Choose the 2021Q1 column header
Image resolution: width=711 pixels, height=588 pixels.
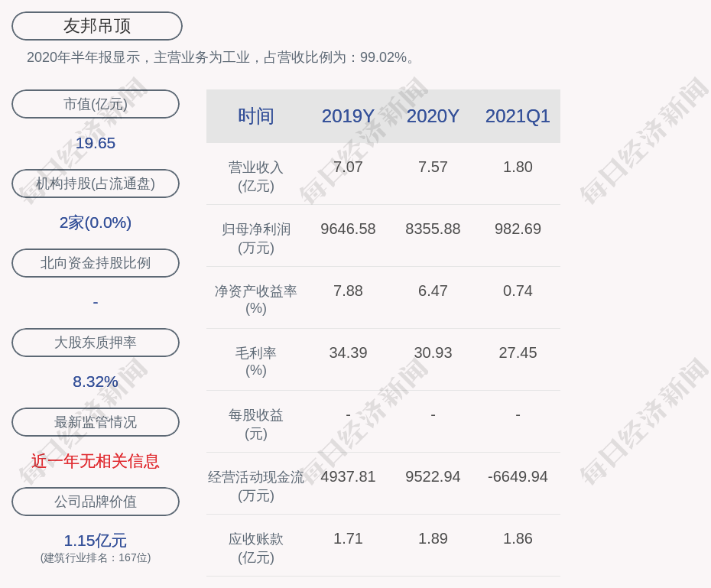tap(518, 116)
